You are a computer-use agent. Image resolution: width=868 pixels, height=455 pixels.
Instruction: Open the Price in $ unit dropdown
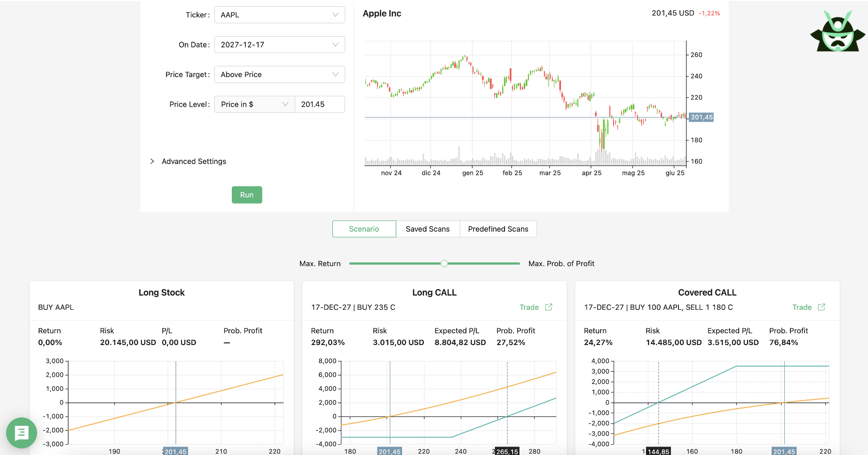tap(254, 104)
